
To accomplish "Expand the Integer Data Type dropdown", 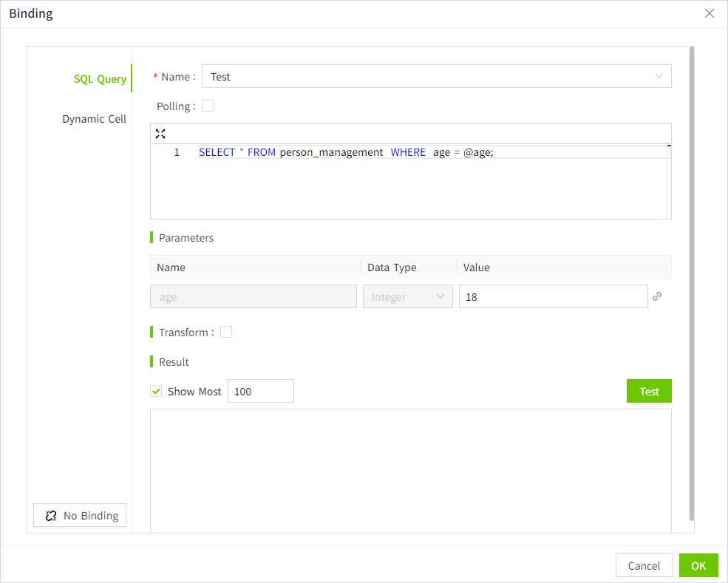I will point(407,296).
